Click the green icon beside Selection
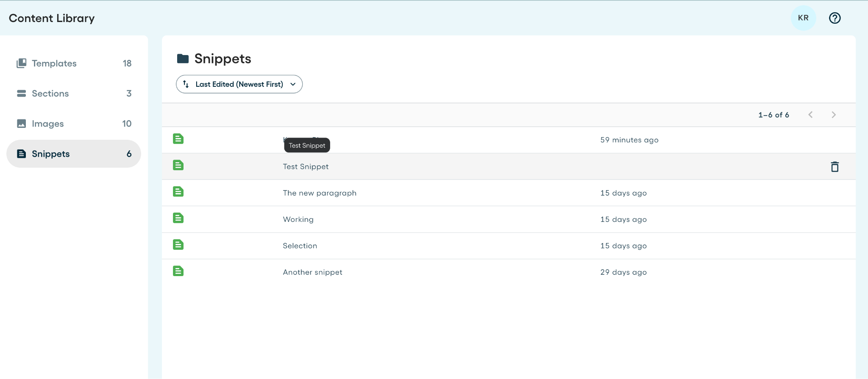 (178, 245)
